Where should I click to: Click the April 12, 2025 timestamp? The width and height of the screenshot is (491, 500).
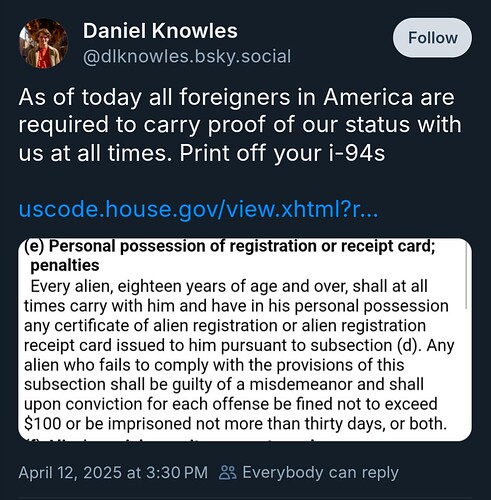point(113,473)
